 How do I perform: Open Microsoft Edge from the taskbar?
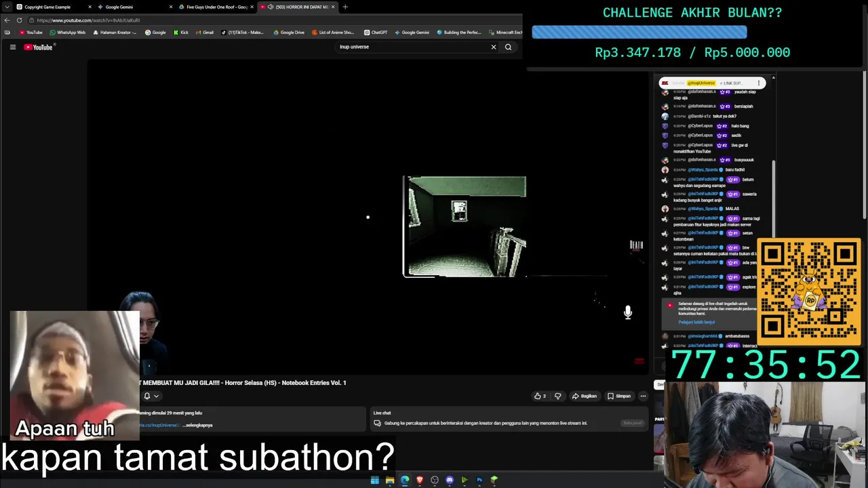pyautogui.click(x=405, y=480)
